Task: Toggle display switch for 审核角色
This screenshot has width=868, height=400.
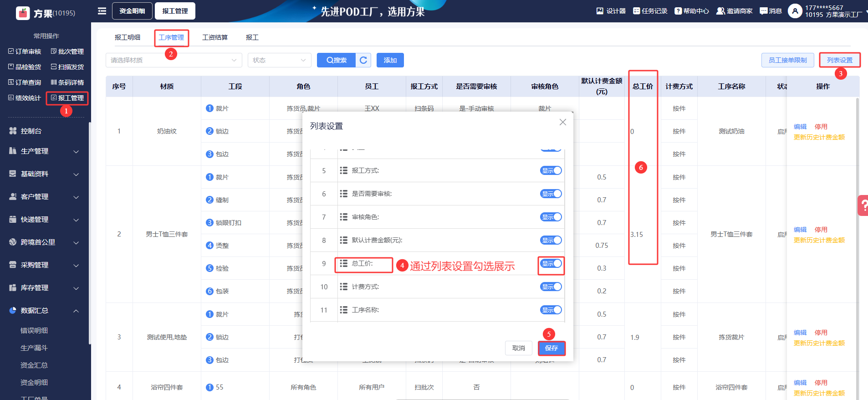Action: (551, 217)
